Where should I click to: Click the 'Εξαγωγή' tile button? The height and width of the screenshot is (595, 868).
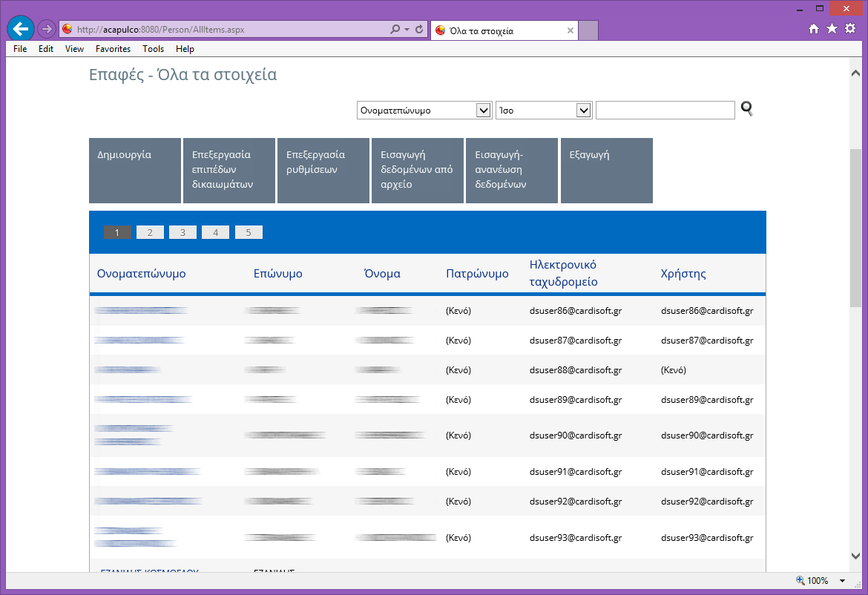point(607,171)
